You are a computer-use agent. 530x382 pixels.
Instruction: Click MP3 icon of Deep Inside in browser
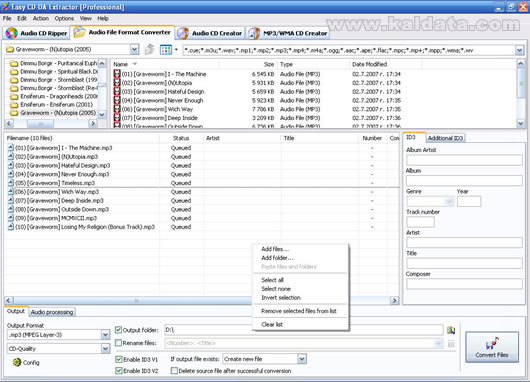click(117, 118)
